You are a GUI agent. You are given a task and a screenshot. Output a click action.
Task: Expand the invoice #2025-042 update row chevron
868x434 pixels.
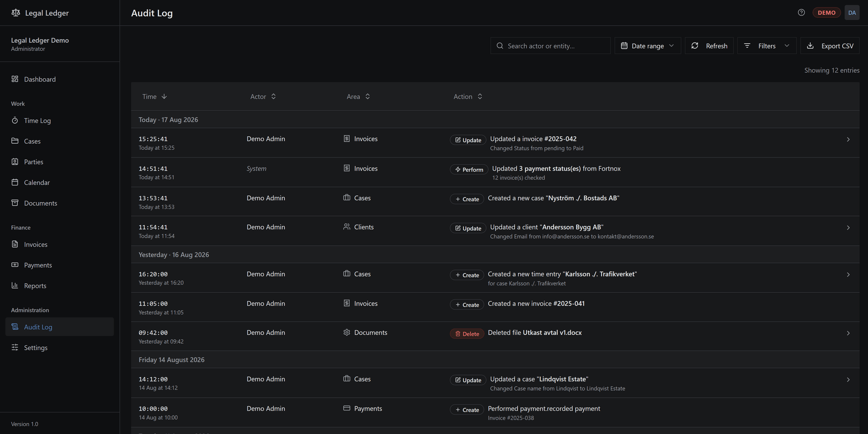point(848,139)
